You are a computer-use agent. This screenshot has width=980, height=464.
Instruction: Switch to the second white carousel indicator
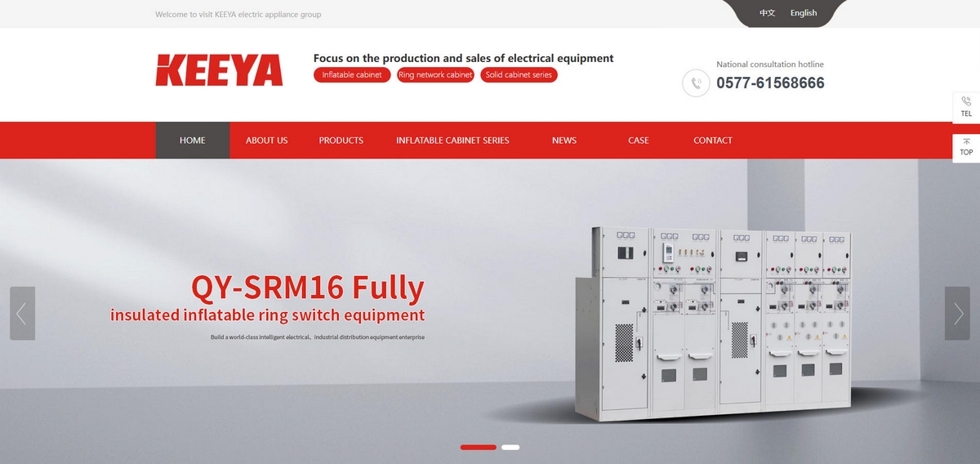[510, 447]
